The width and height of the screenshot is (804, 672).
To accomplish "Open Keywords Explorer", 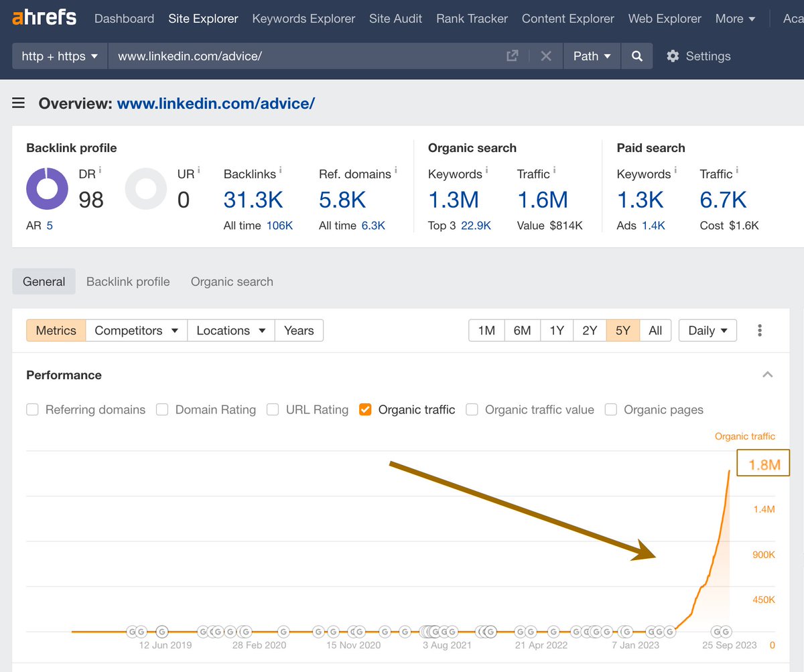I will pos(304,19).
